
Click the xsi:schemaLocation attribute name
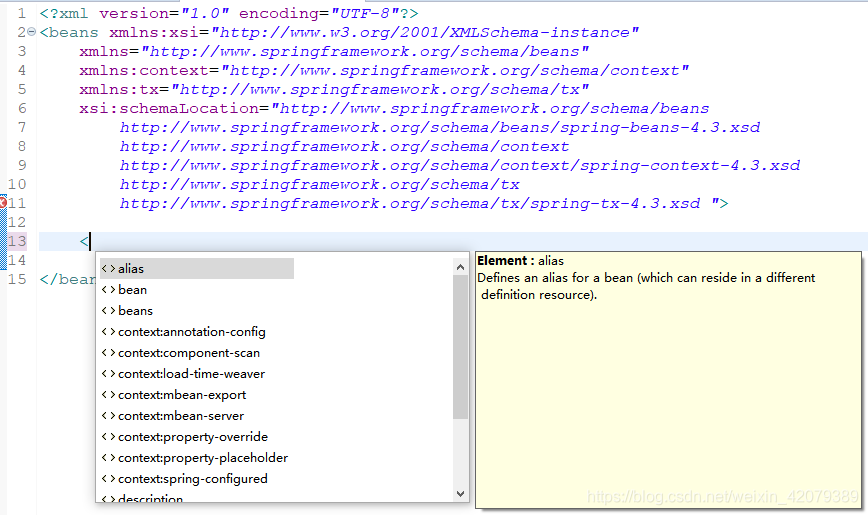(x=169, y=108)
